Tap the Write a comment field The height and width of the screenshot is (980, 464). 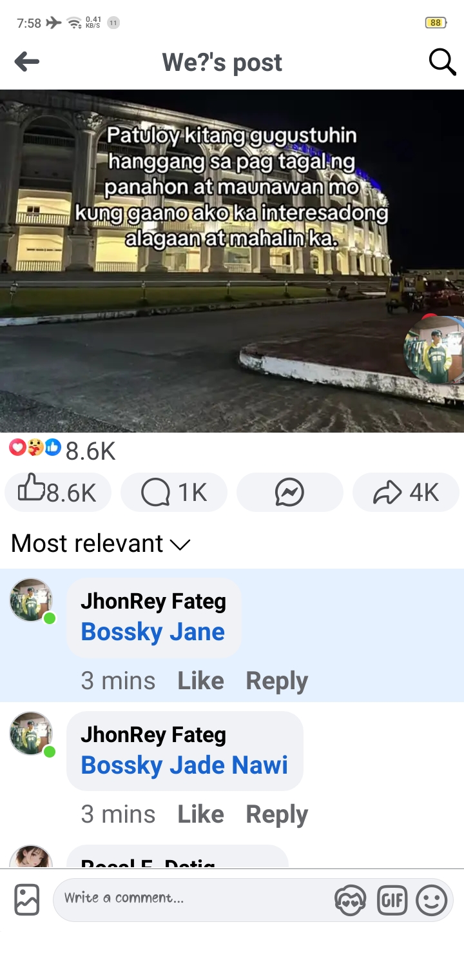pos(193,899)
